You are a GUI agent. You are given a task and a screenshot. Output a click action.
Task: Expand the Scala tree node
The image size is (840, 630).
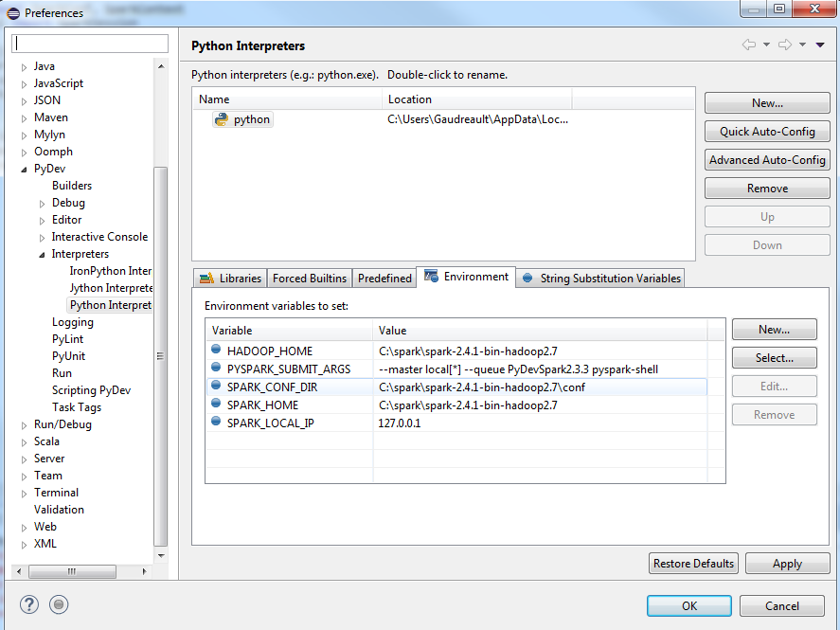[x=24, y=442]
